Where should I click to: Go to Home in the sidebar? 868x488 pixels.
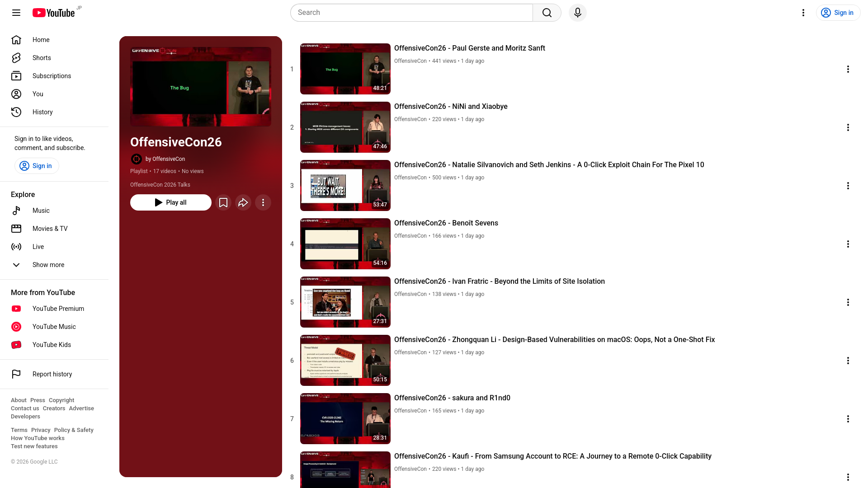54,40
